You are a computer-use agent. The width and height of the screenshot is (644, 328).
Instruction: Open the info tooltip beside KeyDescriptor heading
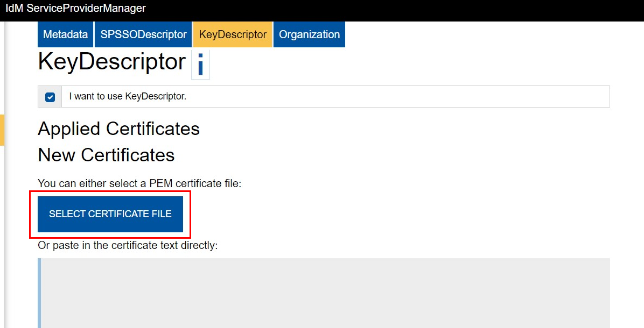(x=200, y=63)
